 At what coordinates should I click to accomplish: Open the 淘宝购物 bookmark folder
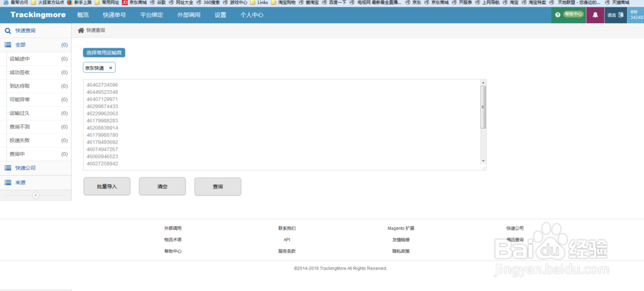(x=283, y=3)
